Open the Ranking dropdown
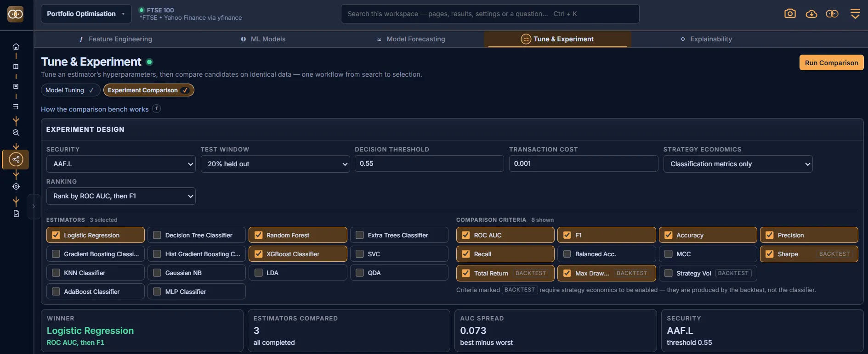The height and width of the screenshot is (354, 868). point(121,196)
